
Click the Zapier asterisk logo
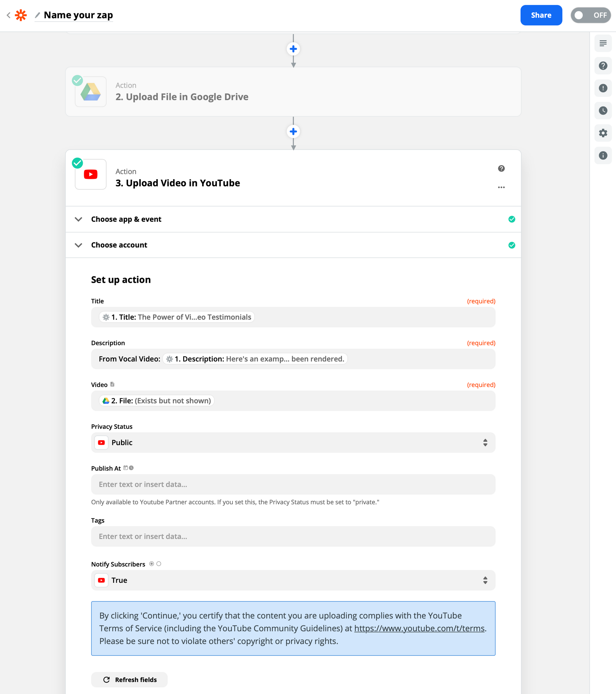click(x=21, y=15)
